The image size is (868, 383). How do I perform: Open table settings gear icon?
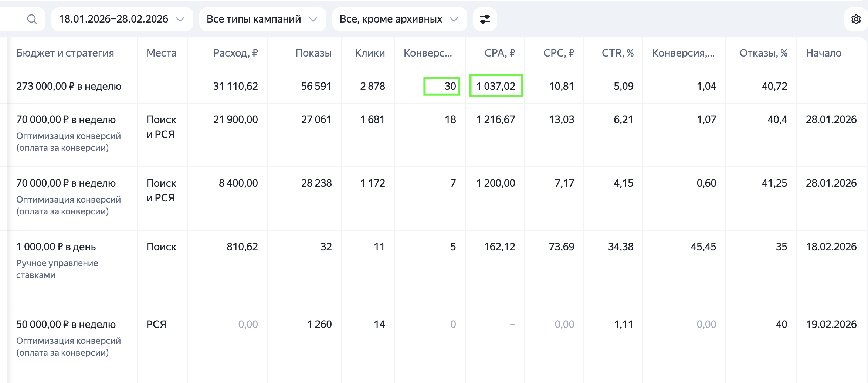coord(856,19)
